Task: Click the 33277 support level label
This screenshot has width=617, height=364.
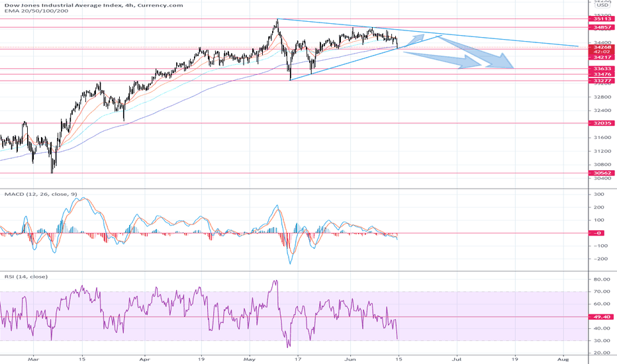Action: pos(601,81)
